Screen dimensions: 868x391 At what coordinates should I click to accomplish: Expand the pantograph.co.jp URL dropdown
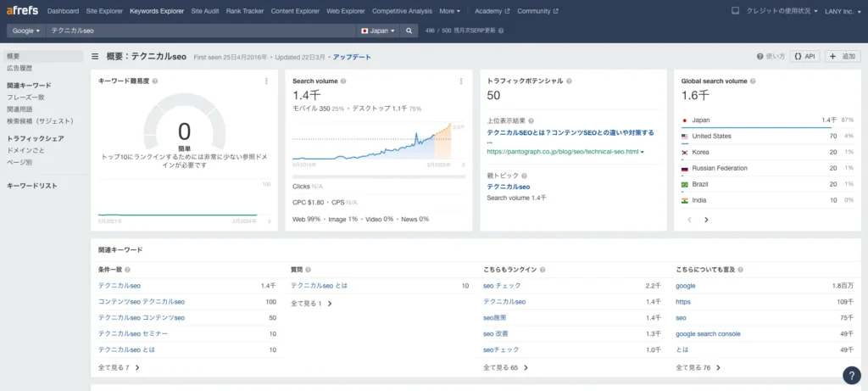(643, 152)
